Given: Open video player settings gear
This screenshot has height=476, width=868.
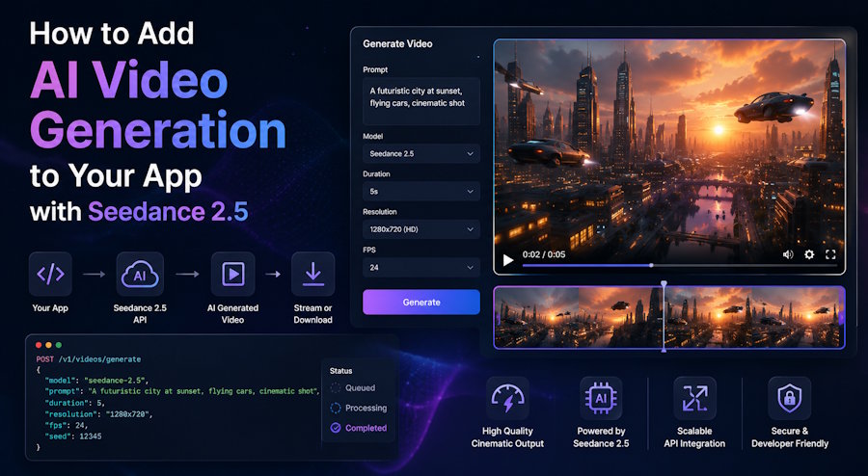Looking at the screenshot, I should [x=809, y=254].
